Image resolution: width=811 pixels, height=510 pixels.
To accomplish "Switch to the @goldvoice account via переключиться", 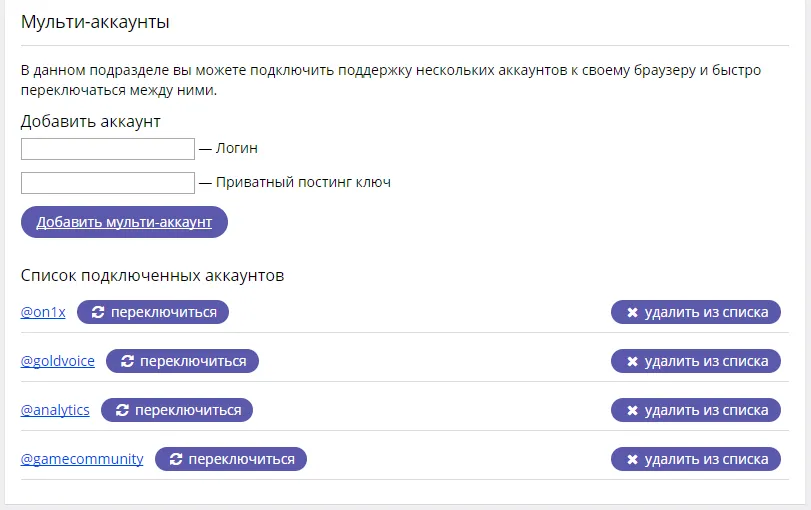I will 182,361.
